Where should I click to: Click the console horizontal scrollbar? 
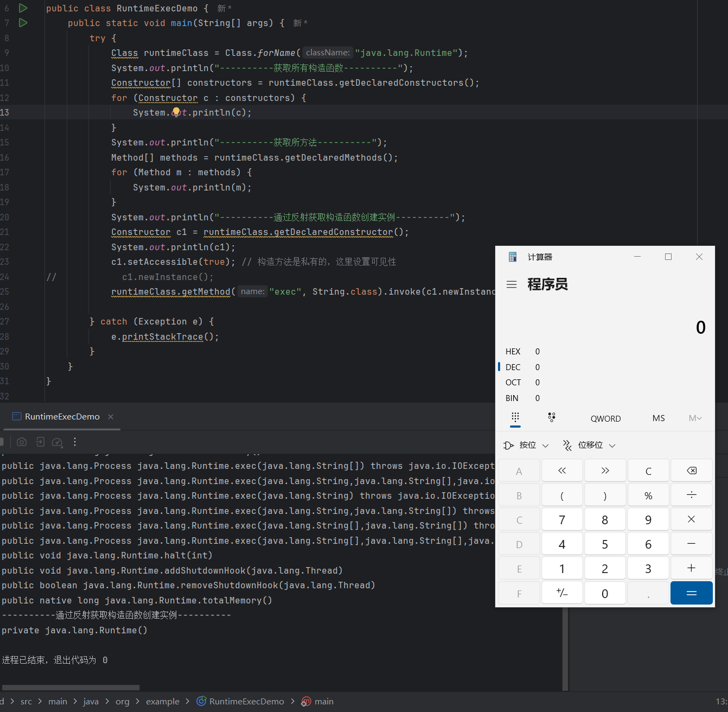coord(70,687)
